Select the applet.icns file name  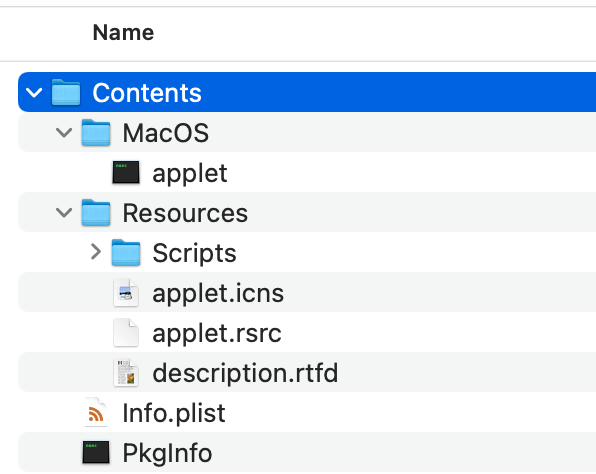[218, 293]
